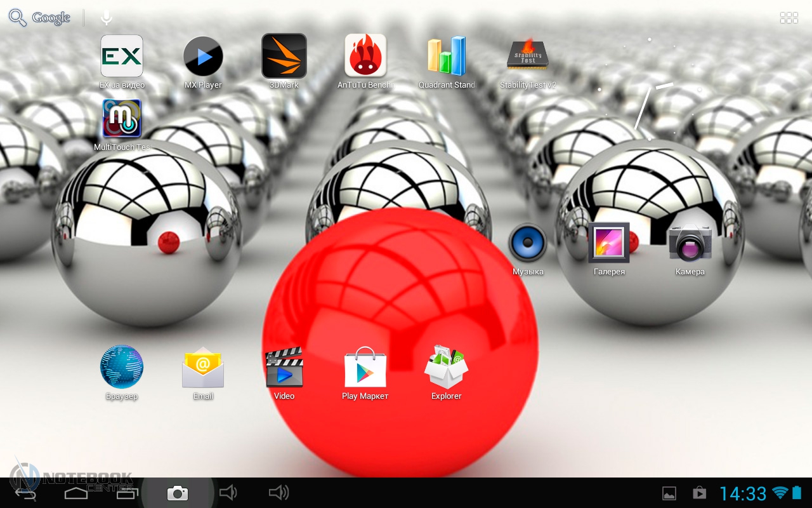The image size is (812, 508).
Task: Launch the Камера camera app
Action: click(x=690, y=243)
